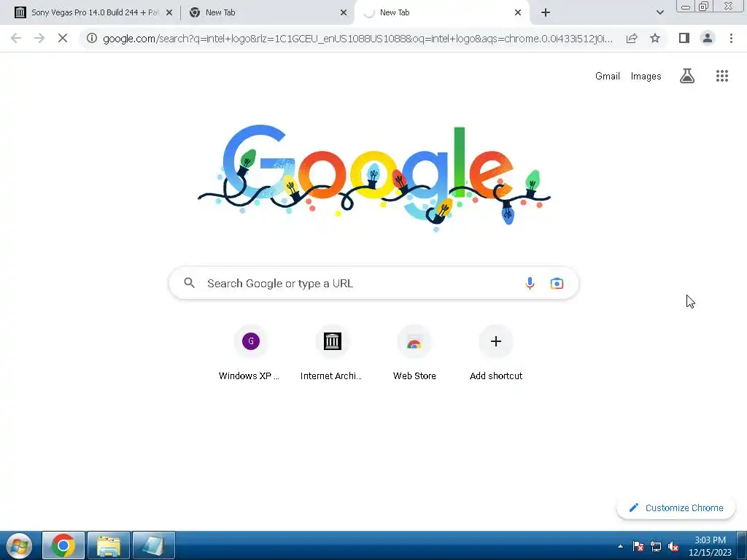
Task: Open the Web Store shortcut tile
Action: tap(414, 354)
